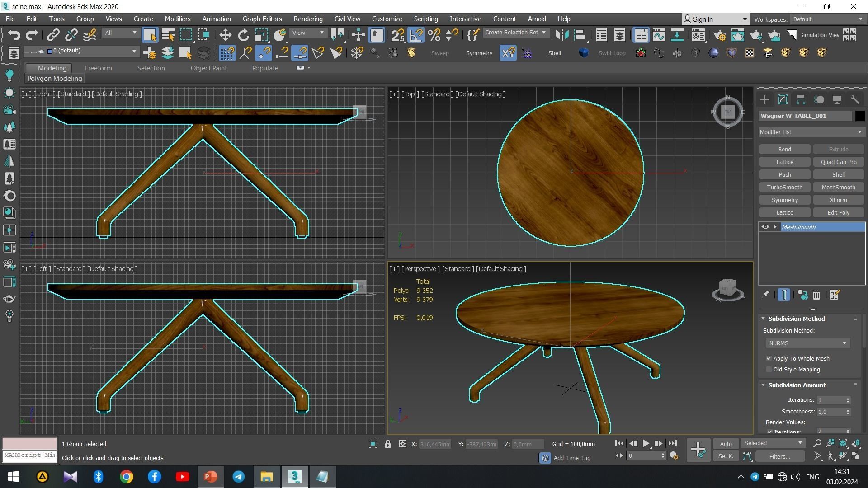
Task: Toggle Auto Key mode button
Action: click(726, 444)
